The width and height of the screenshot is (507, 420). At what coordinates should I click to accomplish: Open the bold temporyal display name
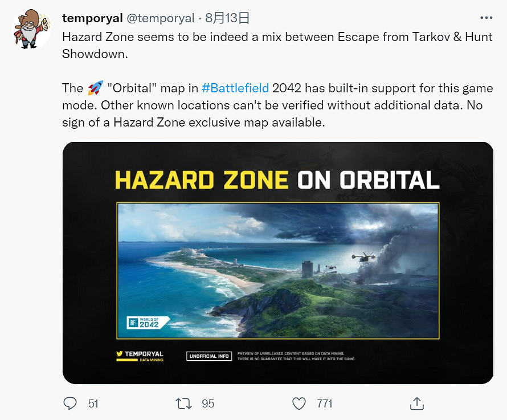(x=92, y=18)
